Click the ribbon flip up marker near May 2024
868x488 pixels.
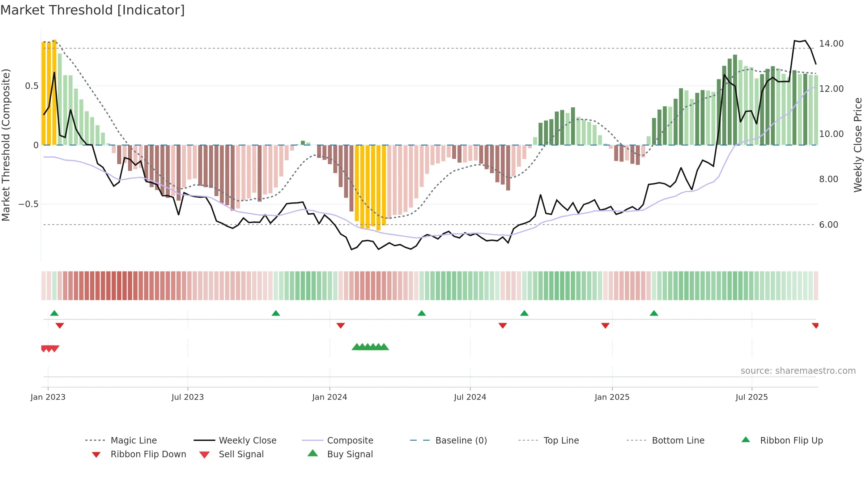[x=422, y=313]
